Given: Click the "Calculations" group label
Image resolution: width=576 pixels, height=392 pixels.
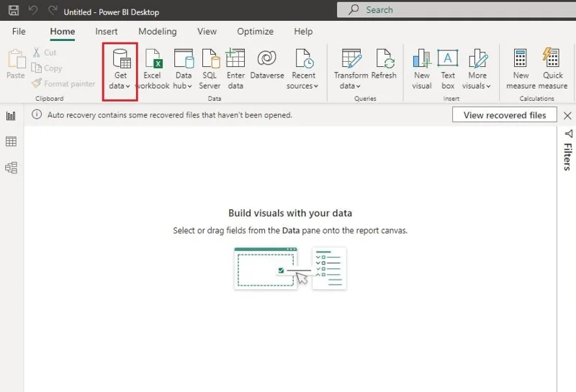Looking at the screenshot, I should tap(536, 99).
